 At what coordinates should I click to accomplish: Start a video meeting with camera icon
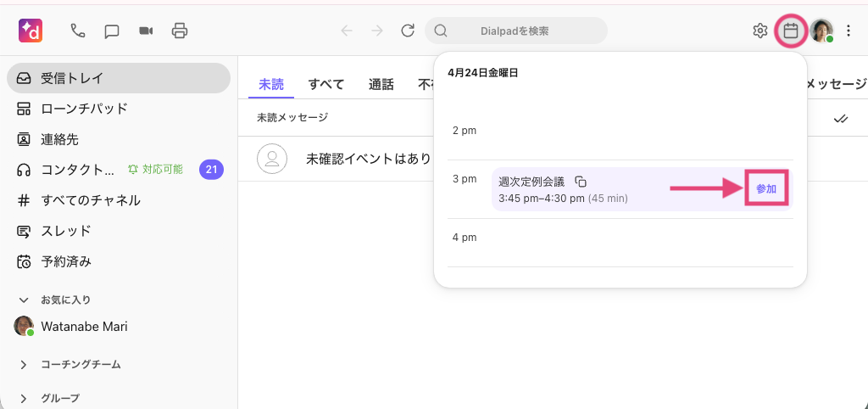[x=146, y=31]
